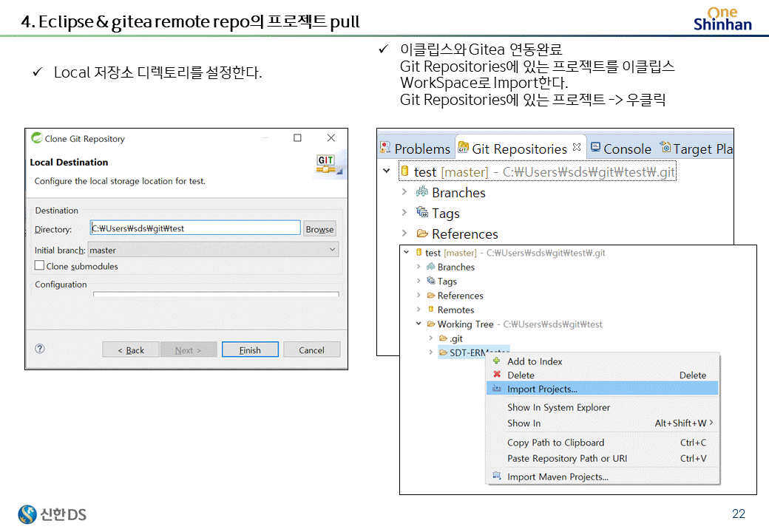Image resolution: width=769 pixels, height=532 pixels.
Task: Click the Target Platform tab icon
Action: click(665, 146)
